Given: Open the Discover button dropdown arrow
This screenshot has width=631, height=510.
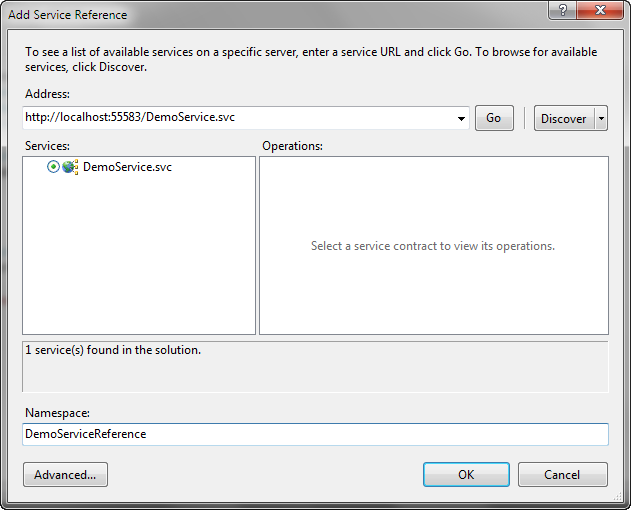Looking at the screenshot, I should point(601,118).
